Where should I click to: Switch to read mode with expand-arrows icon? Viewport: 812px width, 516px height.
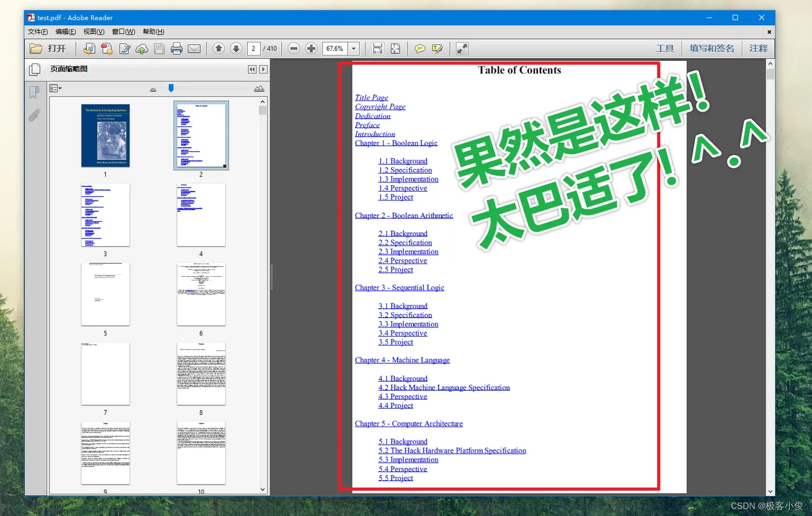point(462,49)
